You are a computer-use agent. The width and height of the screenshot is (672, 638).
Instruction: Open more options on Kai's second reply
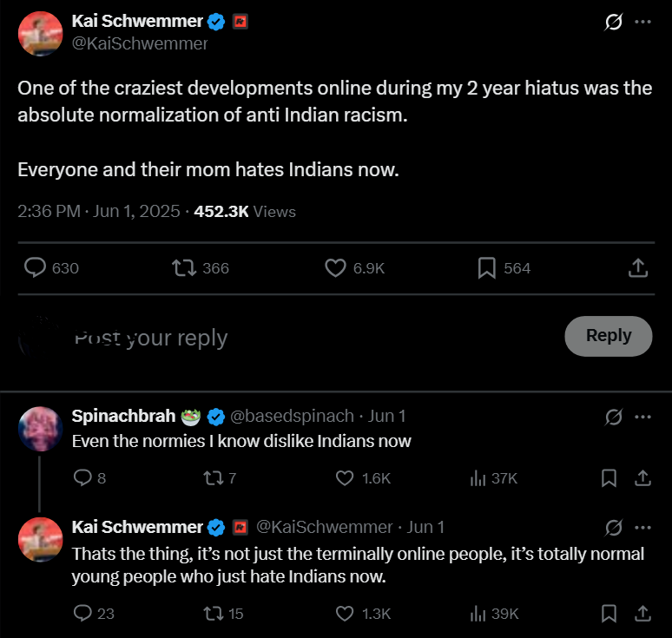click(x=642, y=527)
